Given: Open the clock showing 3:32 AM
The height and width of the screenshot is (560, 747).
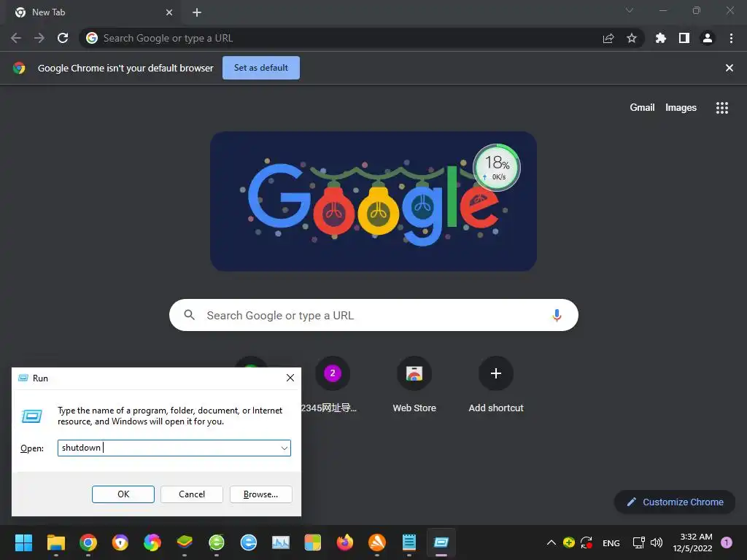Looking at the screenshot, I should (x=693, y=542).
